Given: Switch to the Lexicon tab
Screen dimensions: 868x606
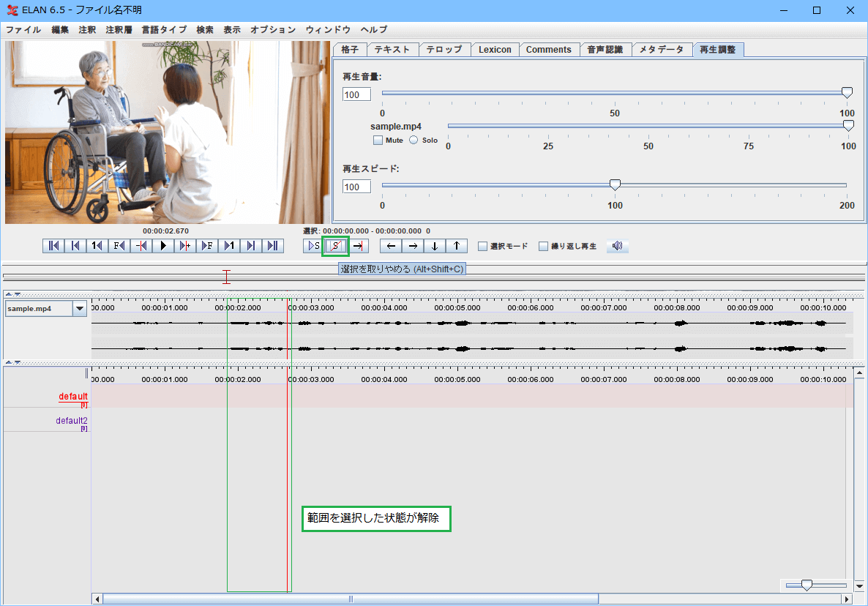Looking at the screenshot, I should coord(495,50).
